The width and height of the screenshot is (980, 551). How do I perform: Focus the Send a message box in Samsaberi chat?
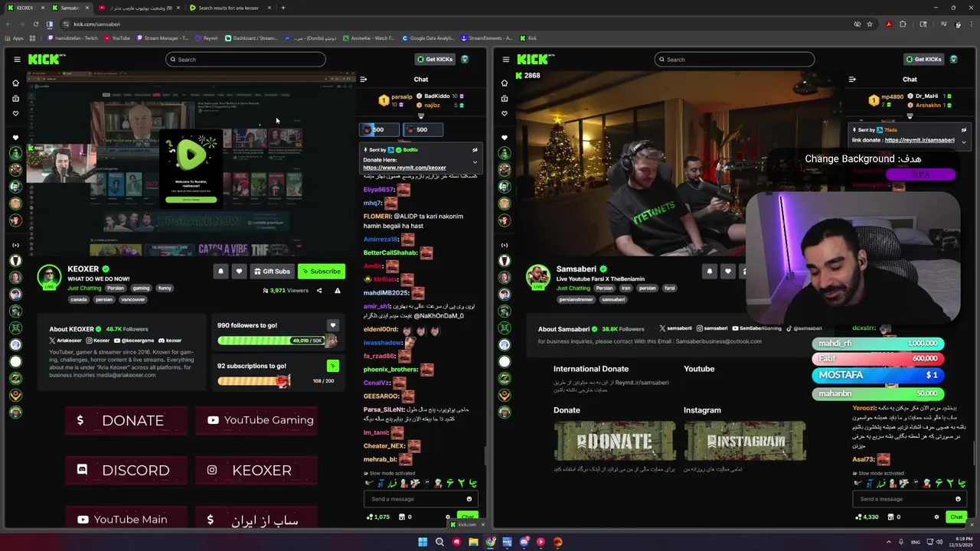coord(910,499)
